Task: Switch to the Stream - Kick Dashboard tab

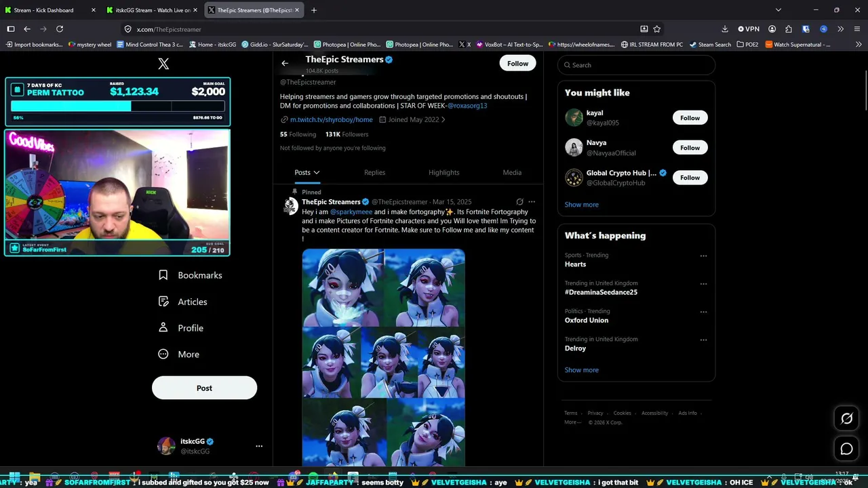Action: tap(50, 10)
